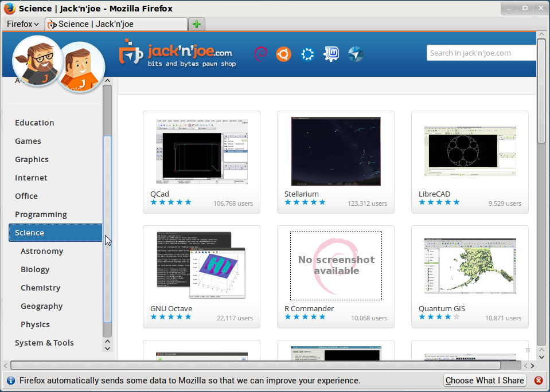Click the Kubuntu gear icon

307,54
